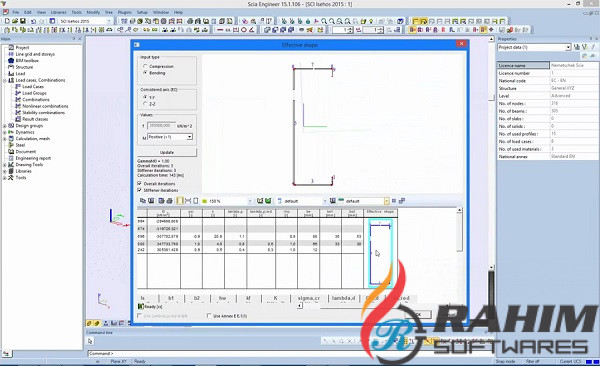This screenshot has height=366, width=600.
Task: Click the OK button in Effective shape dialog
Action: point(418,314)
